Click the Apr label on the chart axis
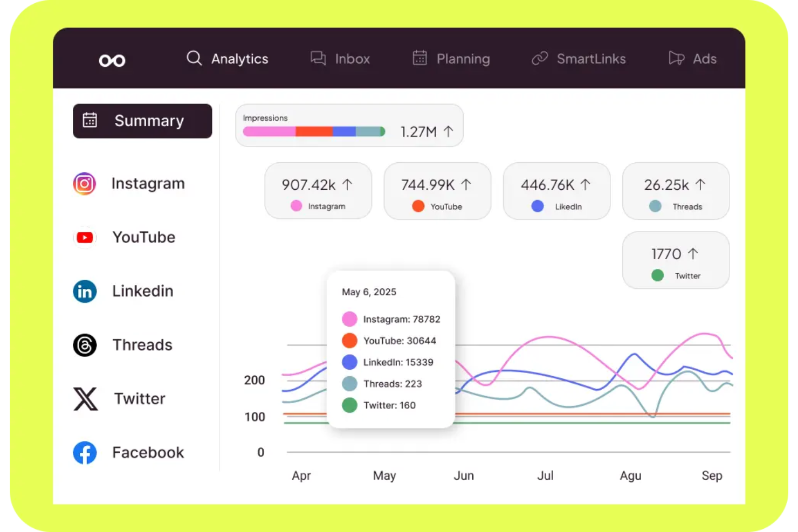Screen dimensions: 798x532 301,476
